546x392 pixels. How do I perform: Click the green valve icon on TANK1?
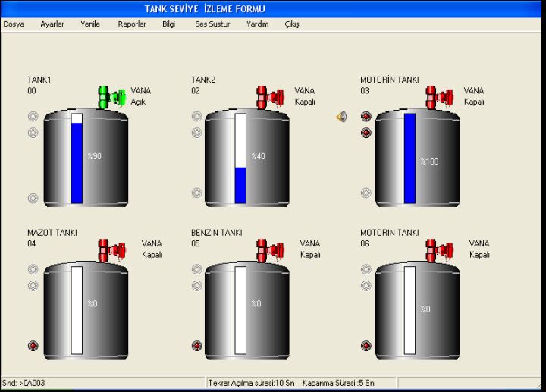pos(111,96)
